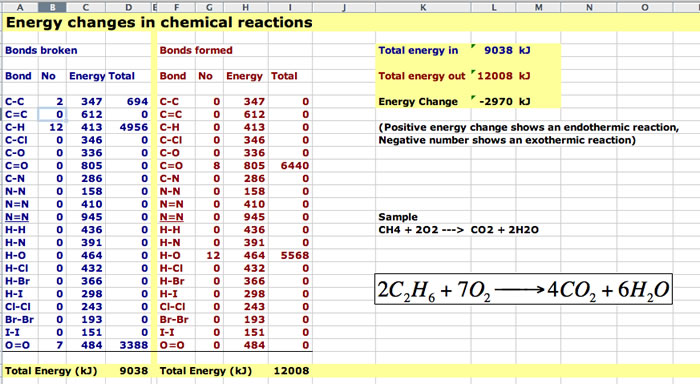Click the 'CH4 + 2O2 ---> CO2 + 2H2O' cell
The width and height of the screenshot is (700, 384).
[x=458, y=230]
